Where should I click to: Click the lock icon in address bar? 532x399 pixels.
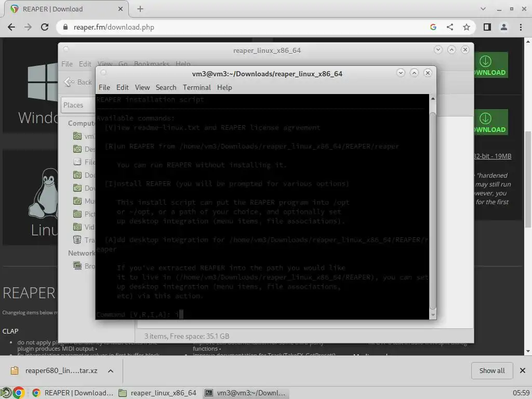pyautogui.click(x=65, y=27)
